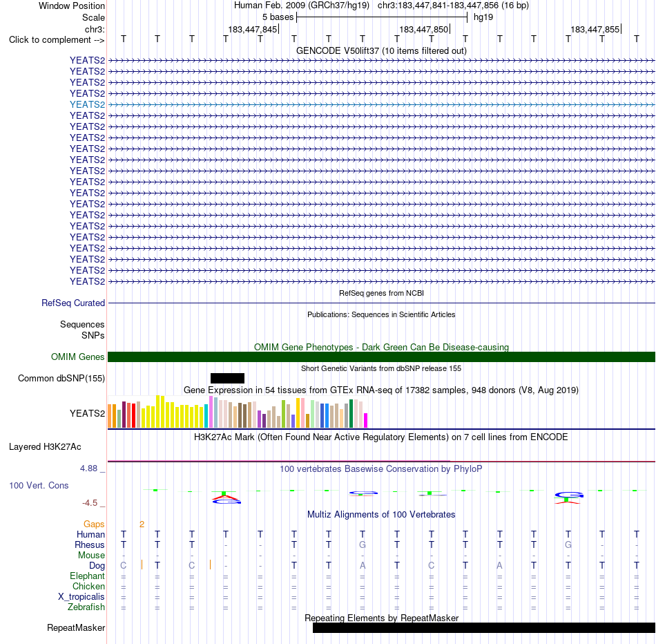This screenshot has height=644, width=656.
Task: Click the Human species label
Action: (90, 535)
